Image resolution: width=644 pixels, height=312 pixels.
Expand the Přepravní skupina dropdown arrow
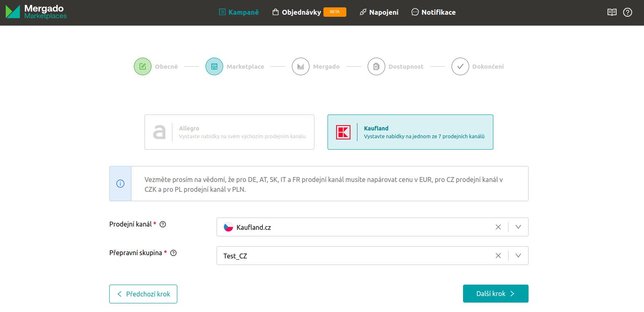[x=518, y=256]
